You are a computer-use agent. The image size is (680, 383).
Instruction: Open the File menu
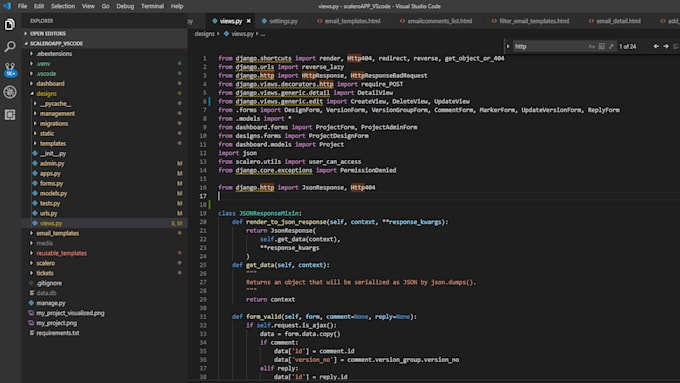pos(22,6)
